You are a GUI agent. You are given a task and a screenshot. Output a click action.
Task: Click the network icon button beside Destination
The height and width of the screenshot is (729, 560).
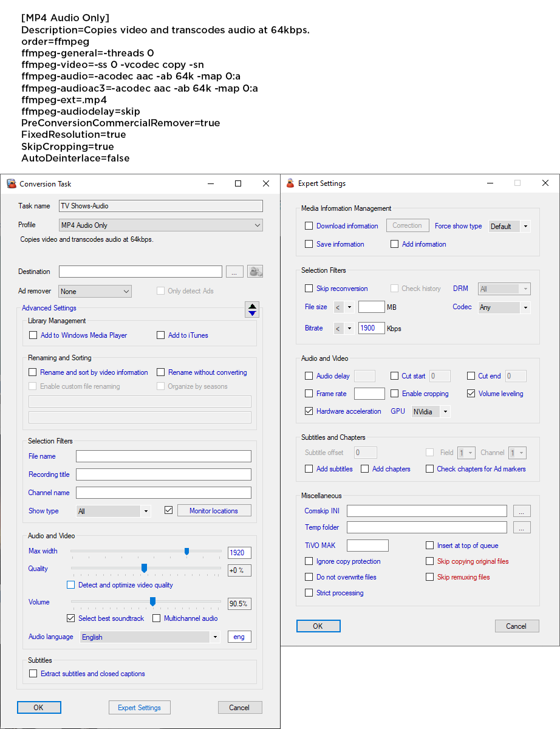click(x=255, y=272)
